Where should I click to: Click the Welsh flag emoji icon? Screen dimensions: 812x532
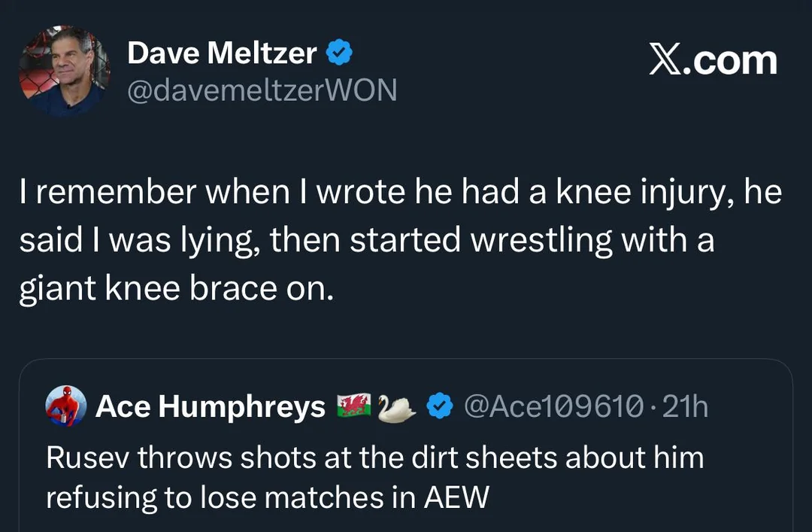coord(352,407)
